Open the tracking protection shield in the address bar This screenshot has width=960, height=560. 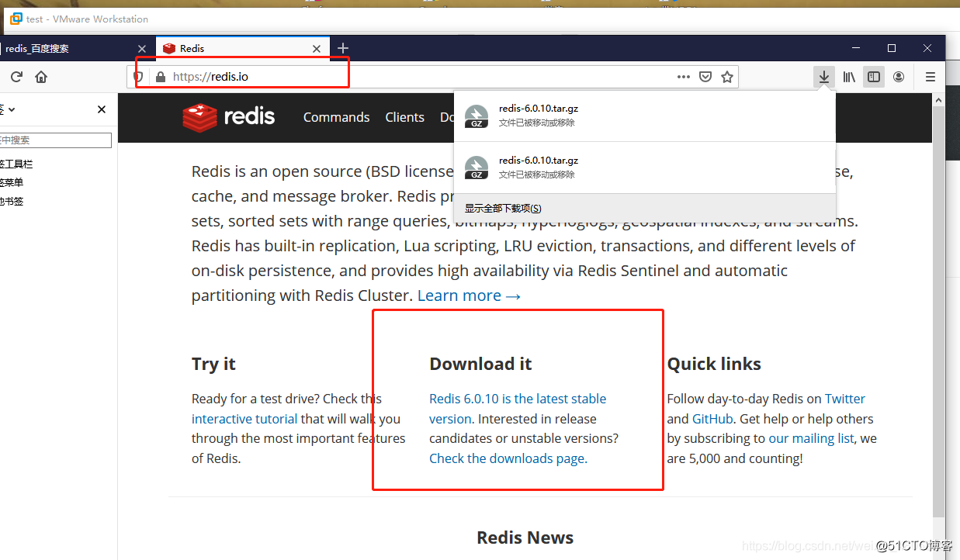click(139, 77)
